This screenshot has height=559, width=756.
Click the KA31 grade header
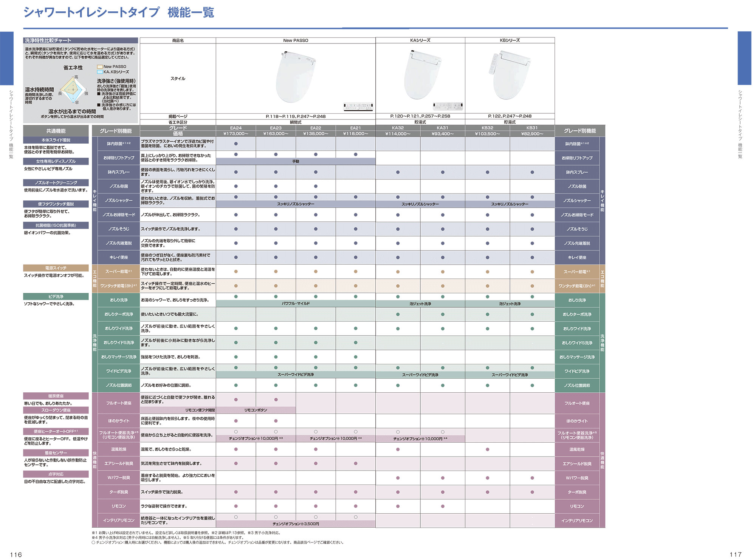(443, 128)
